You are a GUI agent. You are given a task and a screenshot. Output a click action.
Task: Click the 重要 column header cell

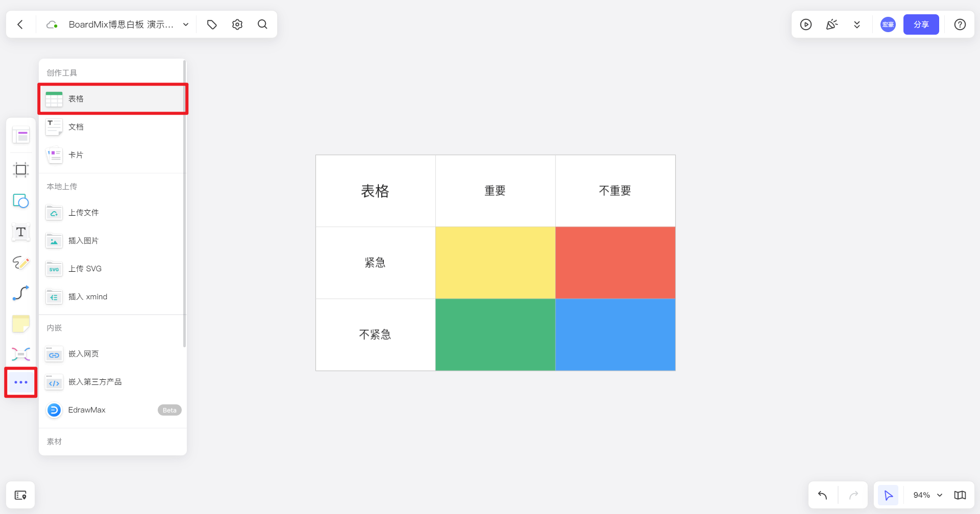coord(495,191)
